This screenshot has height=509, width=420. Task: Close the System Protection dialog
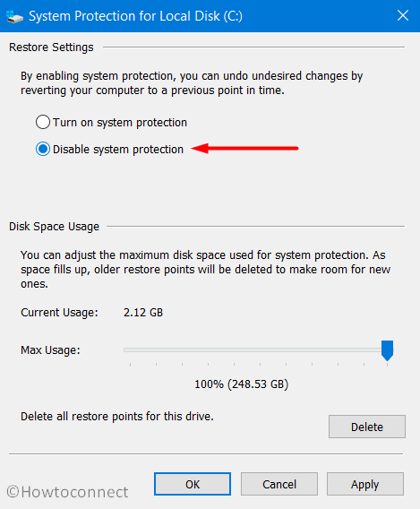tap(403, 15)
